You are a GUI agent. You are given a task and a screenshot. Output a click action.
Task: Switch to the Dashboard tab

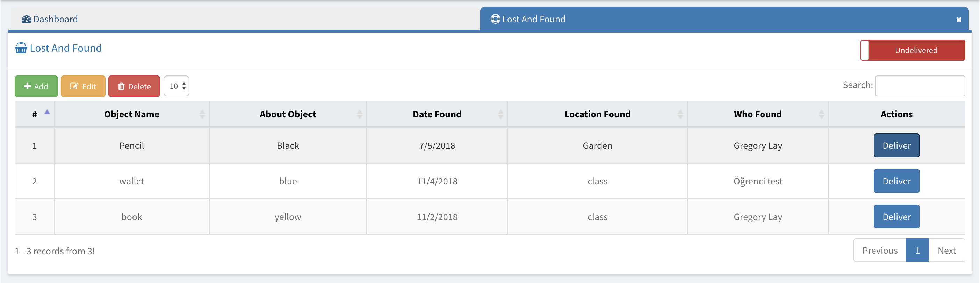tap(55, 20)
